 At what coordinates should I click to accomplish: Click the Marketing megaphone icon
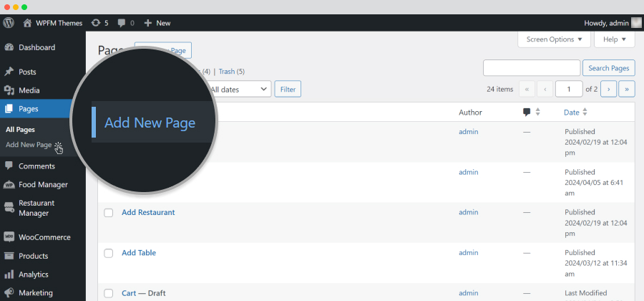(x=9, y=293)
